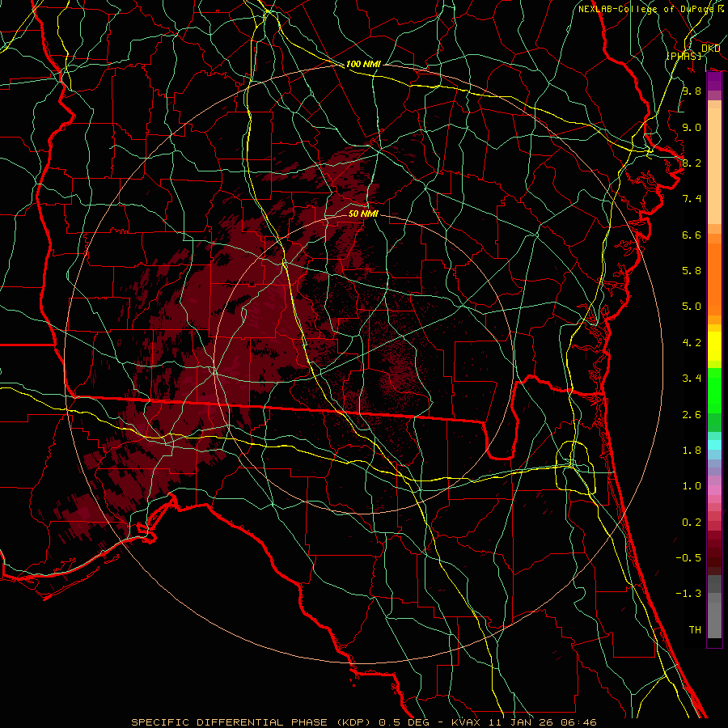Click the 2.6 legend value
The image size is (728, 728).
(692, 415)
